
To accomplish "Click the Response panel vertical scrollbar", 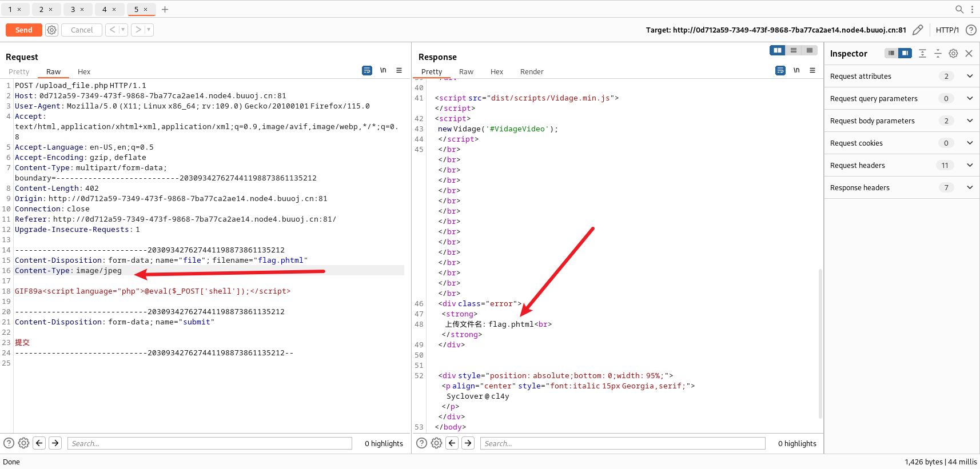I will [820, 343].
